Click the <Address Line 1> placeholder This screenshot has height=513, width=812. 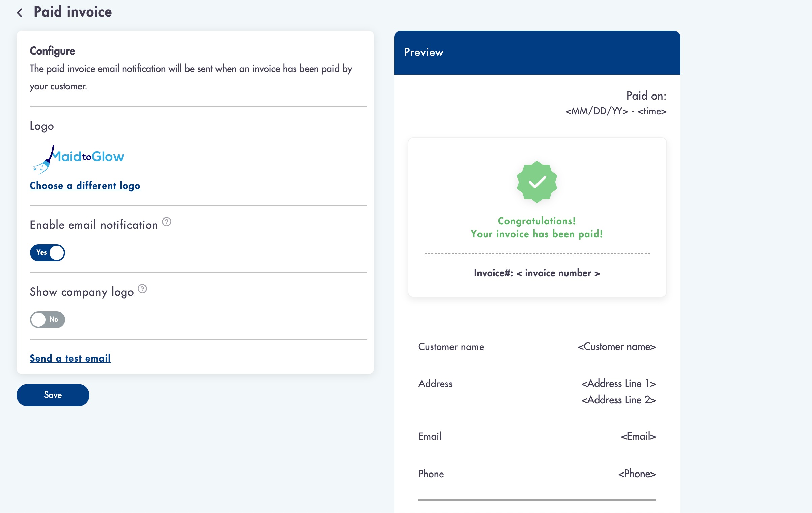tap(618, 384)
